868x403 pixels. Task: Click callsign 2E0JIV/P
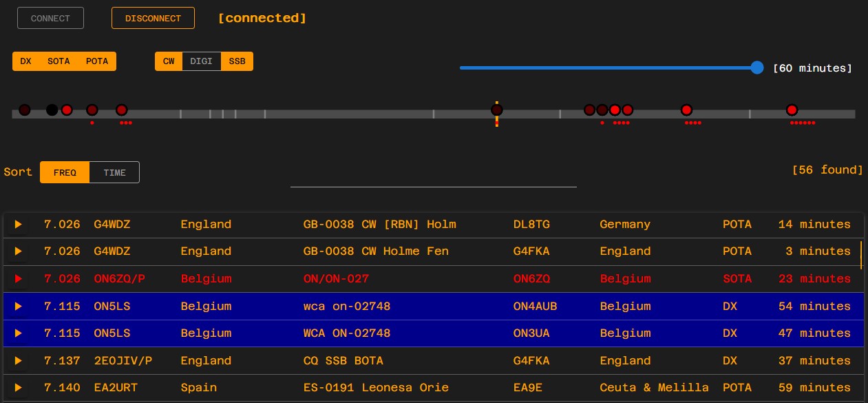[x=123, y=361]
